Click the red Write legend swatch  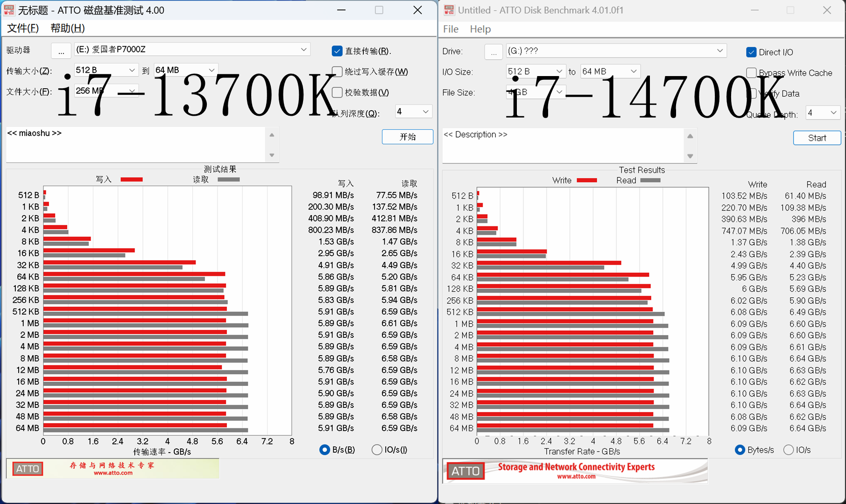[x=587, y=180]
